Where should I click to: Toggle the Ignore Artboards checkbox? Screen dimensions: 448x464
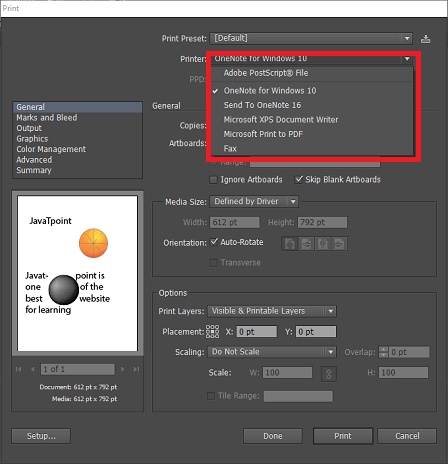213,180
